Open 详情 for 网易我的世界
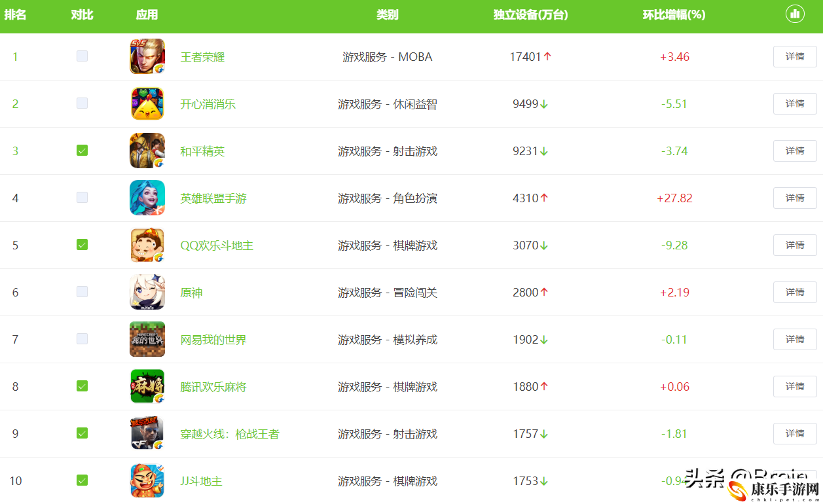Screen dimensions: 823x504 coord(795,339)
